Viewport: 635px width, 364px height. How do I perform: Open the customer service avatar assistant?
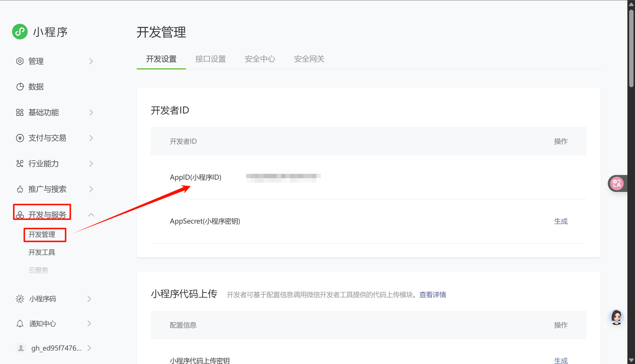616,317
